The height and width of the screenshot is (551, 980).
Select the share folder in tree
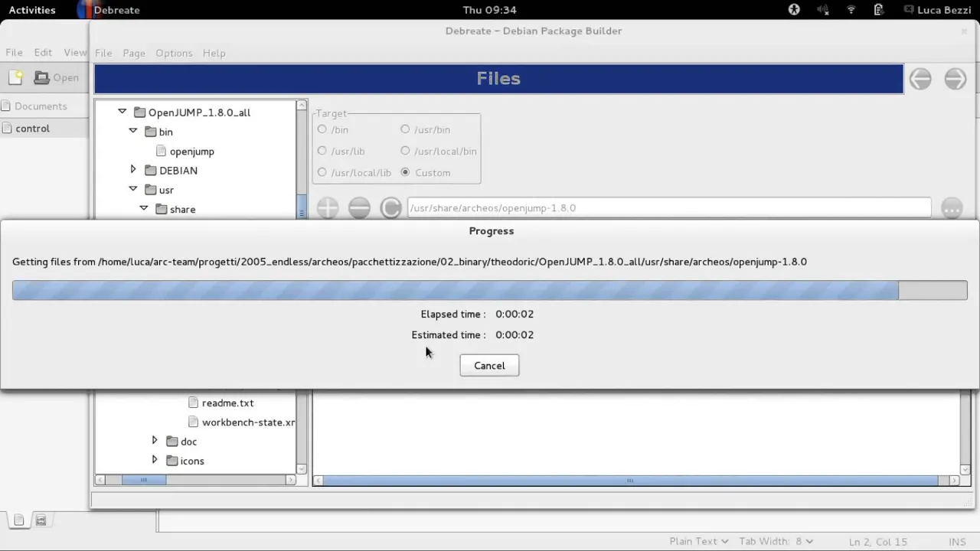(182, 210)
